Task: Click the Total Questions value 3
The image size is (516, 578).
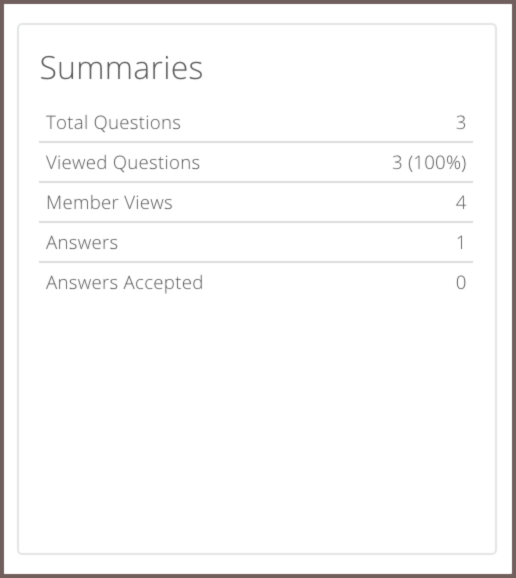Action: [x=461, y=122]
